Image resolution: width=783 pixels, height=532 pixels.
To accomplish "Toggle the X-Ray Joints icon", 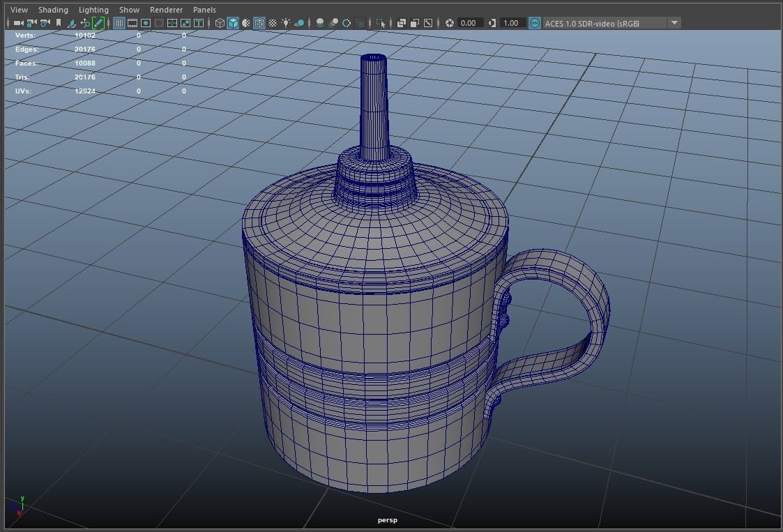I will (428, 23).
